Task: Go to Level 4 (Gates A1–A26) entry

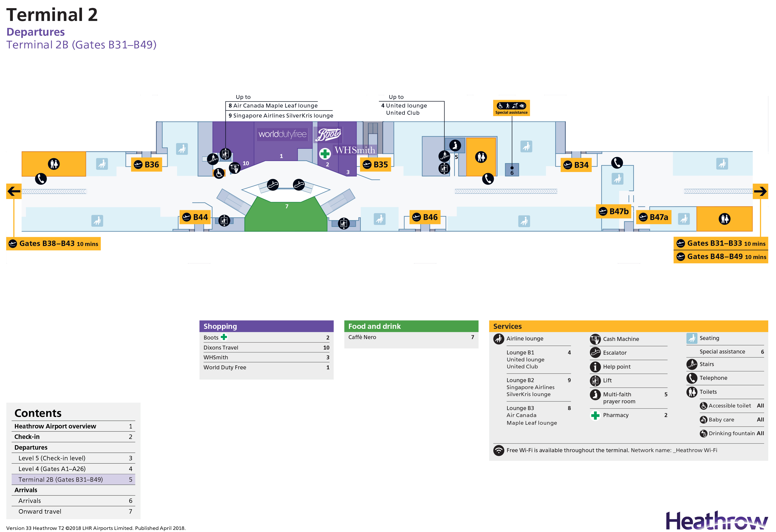Action: tap(73, 469)
